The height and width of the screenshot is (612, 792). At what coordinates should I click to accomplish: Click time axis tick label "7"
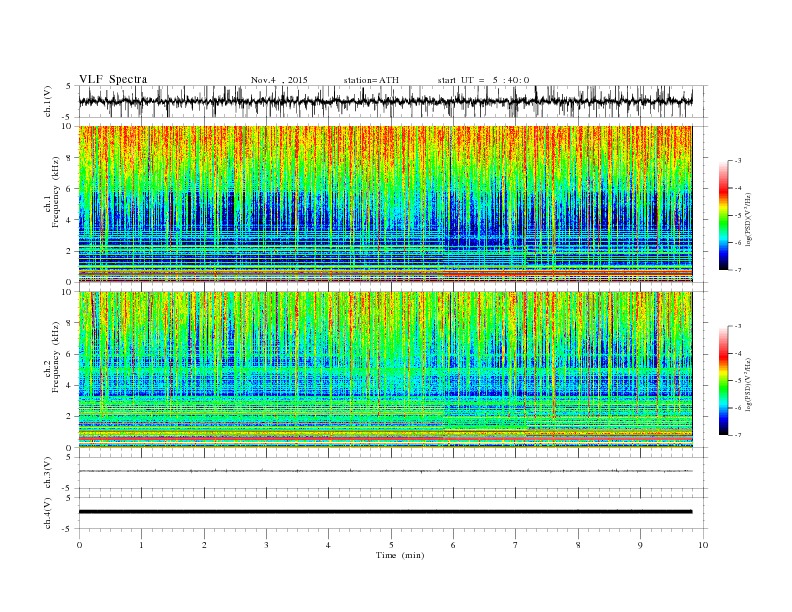516,545
